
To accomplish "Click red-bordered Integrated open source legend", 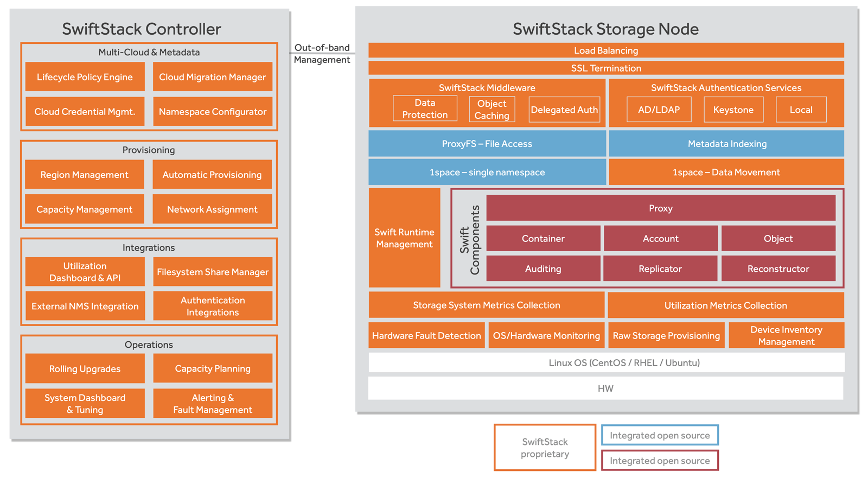I will 660,461.
